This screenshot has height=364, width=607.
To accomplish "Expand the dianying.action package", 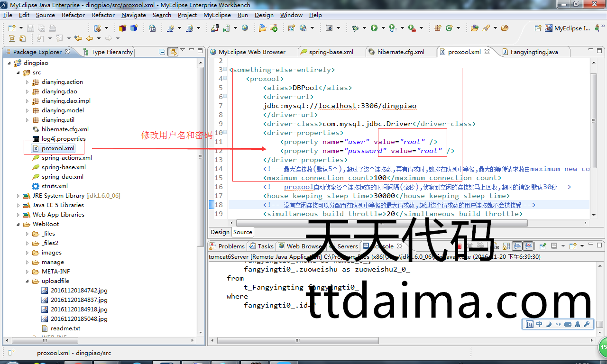I will 27,82.
